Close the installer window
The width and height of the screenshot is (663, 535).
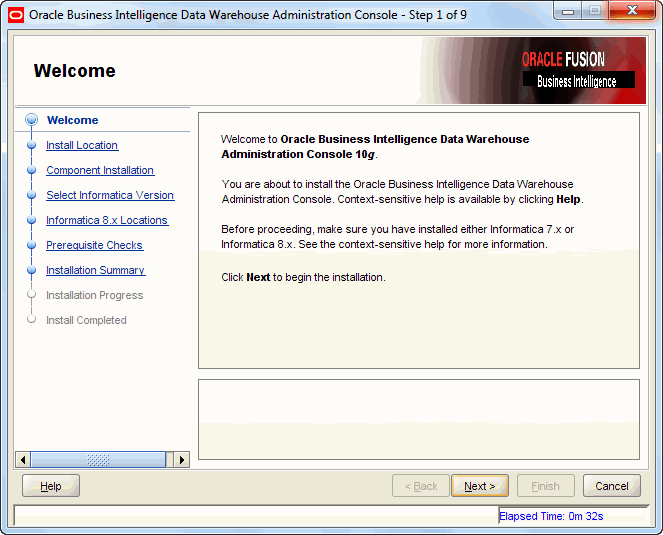point(632,11)
